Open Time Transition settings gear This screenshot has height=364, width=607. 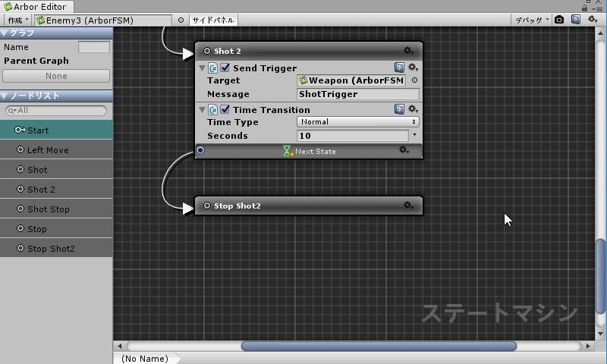pos(413,109)
